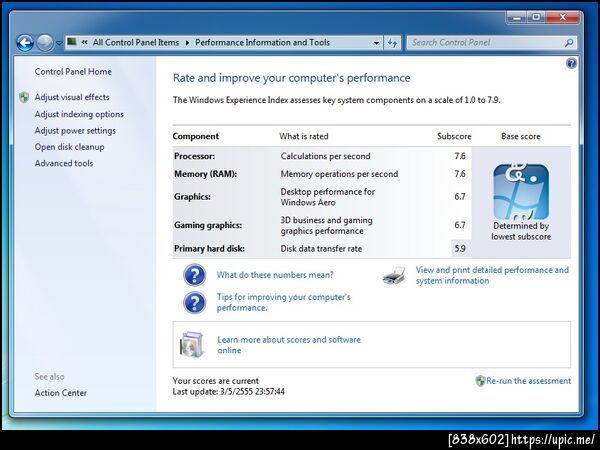Select All Control Panel Items breadcrumb

tap(136, 42)
